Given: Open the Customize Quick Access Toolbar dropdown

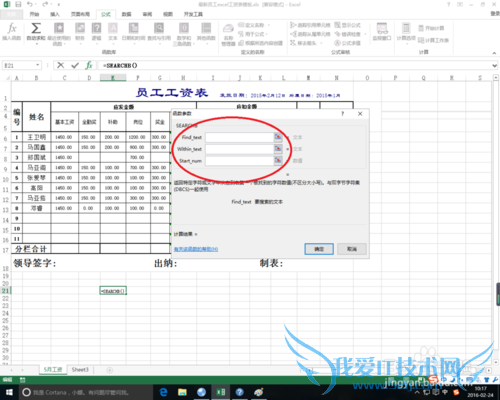Looking at the screenshot, I should pyautogui.click(x=59, y=5).
